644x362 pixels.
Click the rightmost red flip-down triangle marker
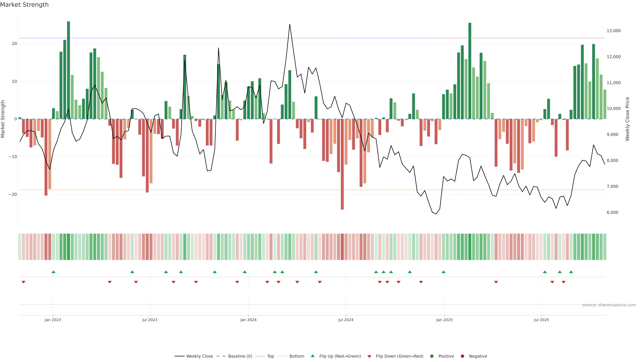tap(563, 282)
